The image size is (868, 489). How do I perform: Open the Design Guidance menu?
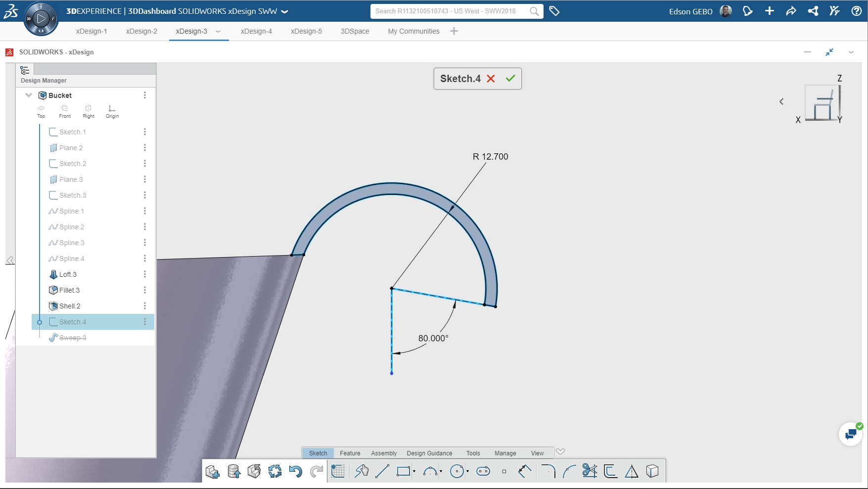click(x=429, y=453)
